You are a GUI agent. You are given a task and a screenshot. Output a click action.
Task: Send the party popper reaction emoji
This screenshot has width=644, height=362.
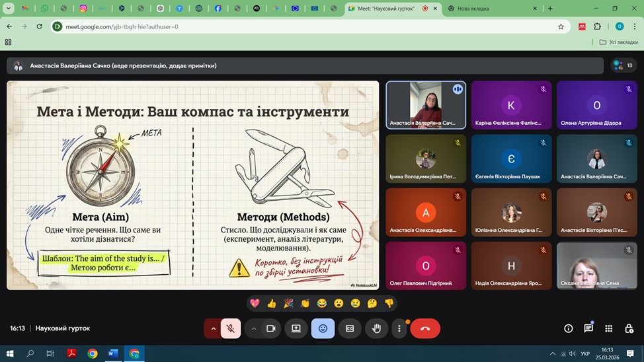click(x=288, y=303)
